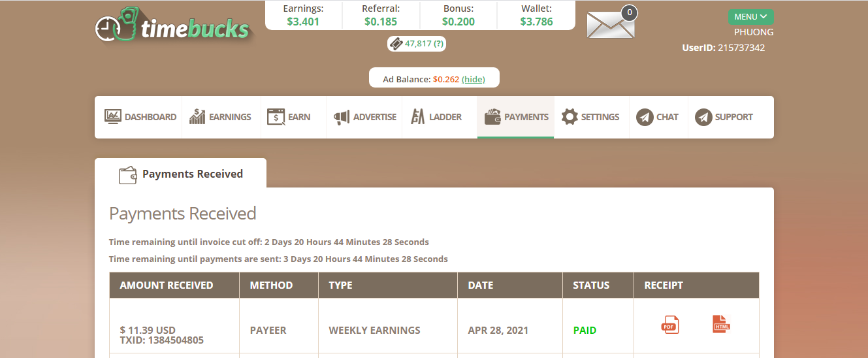Click the UserID 215737342 text
The image size is (868, 358).
point(724,48)
